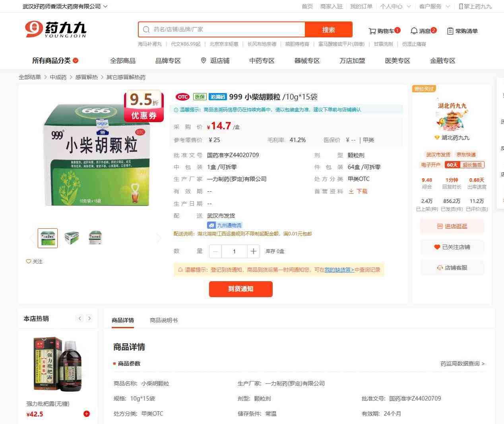504x424 pixels.
Task: Click the 到货通知 button
Action: 241,289
